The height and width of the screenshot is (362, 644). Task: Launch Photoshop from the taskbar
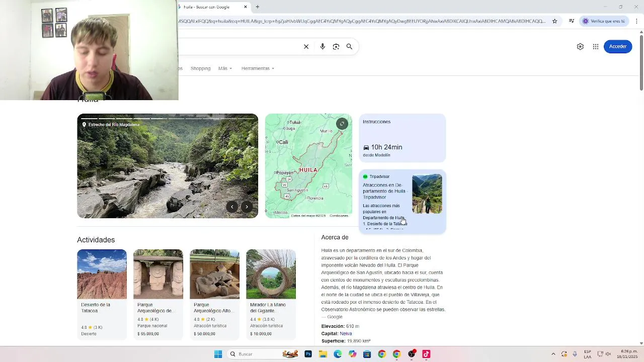point(308,354)
